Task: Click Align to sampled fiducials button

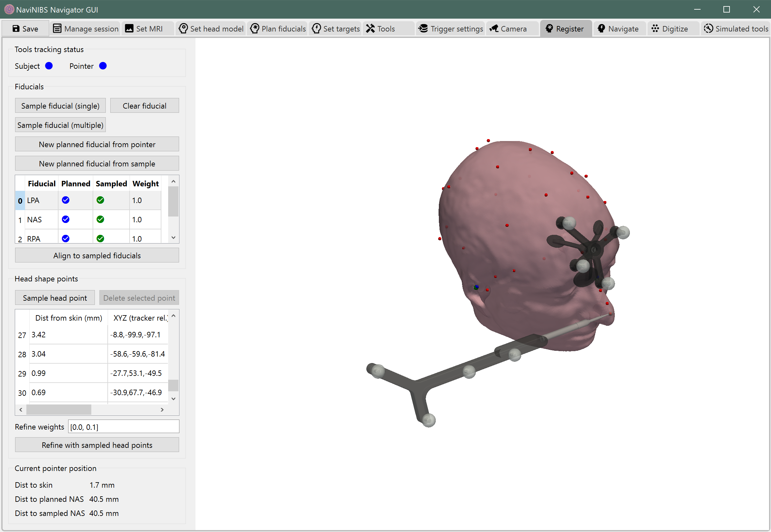Action: click(97, 255)
